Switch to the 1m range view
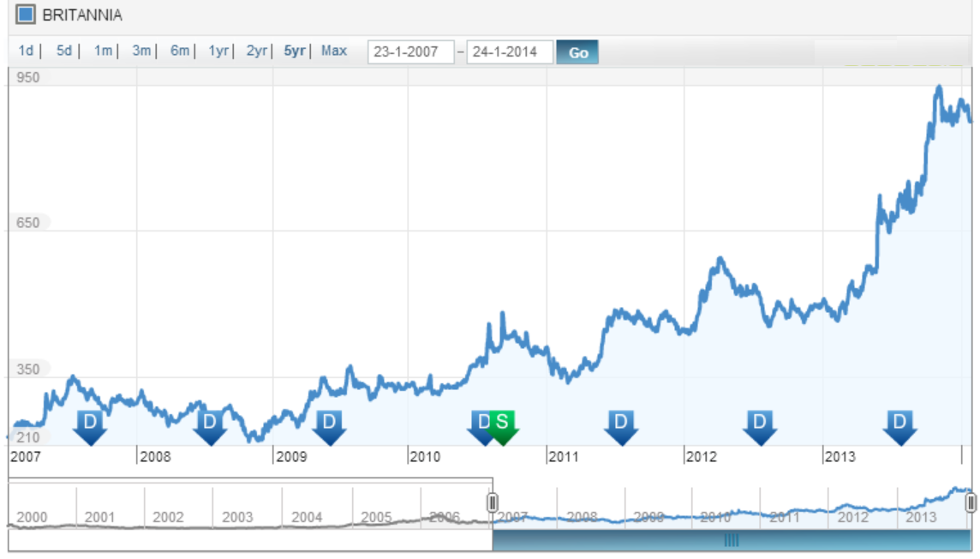This screenshot has width=980, height=559. coord(103,51)
